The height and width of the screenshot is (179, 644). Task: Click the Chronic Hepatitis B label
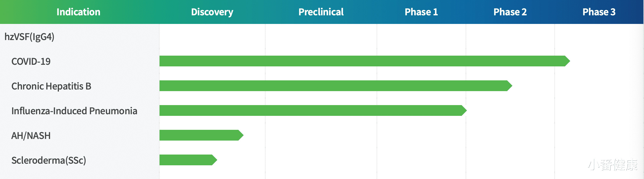[x=51, y=86]
